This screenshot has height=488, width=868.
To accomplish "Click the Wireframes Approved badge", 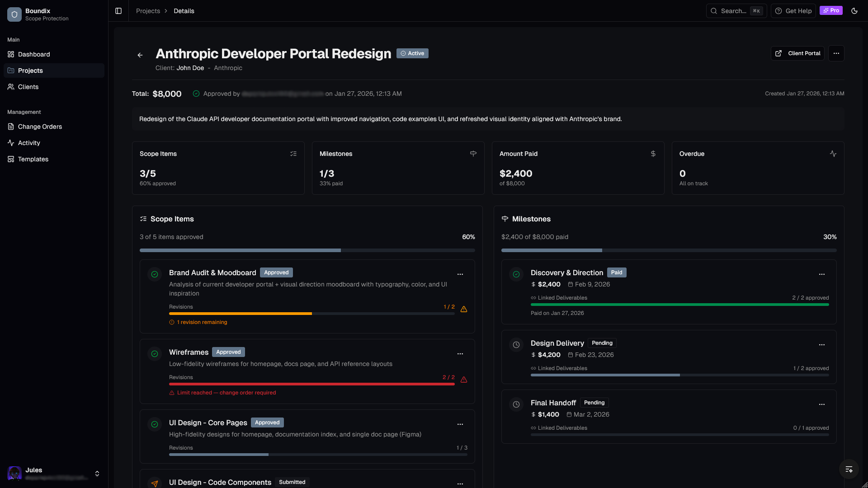I will [x=228, y=352].
